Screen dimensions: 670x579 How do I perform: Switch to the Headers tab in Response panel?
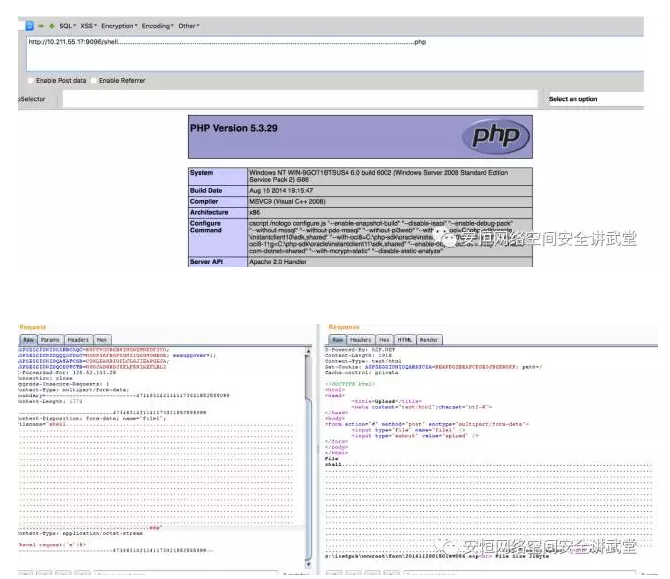[x=361, y=340]
